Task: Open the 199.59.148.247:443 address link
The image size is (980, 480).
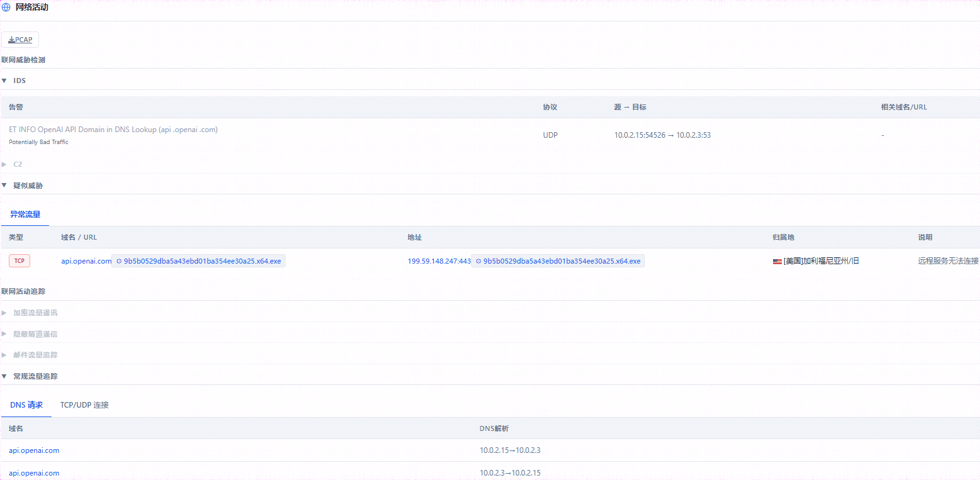Action: pos(439,261)
